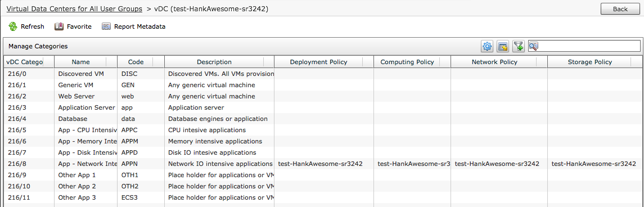Click the APPN code cell
644x207 pixels.
130,164
